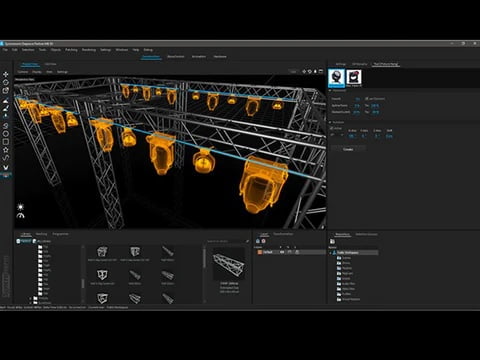Switch to the ShowControl tab
Image resolution: width=482 pixels, height=362 pixels.
[176, 57]
